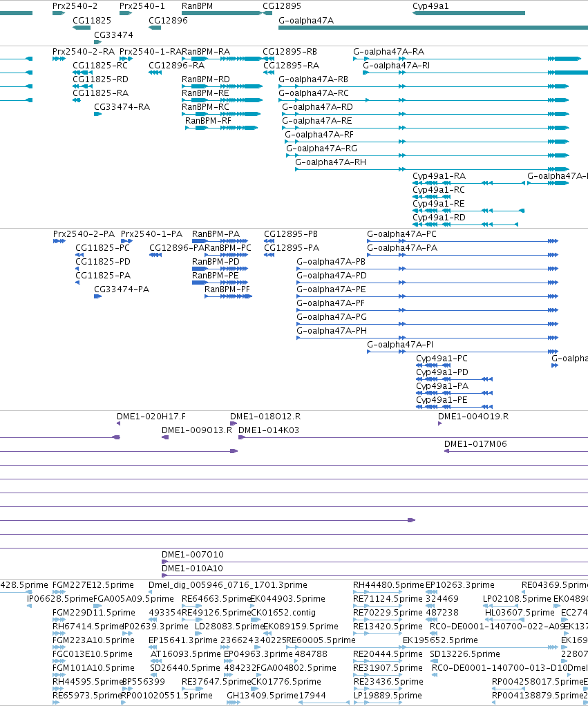Click the Prx2540-1-PA protein label
This screenshot has height=706, width=588.
pyautogui.click(x=152, y=234)
